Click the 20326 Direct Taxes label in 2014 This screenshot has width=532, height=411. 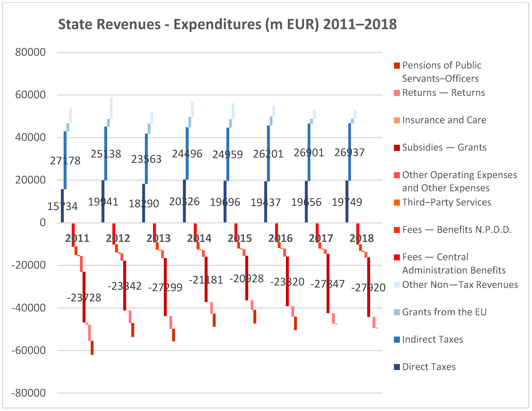tap(184, 202)
